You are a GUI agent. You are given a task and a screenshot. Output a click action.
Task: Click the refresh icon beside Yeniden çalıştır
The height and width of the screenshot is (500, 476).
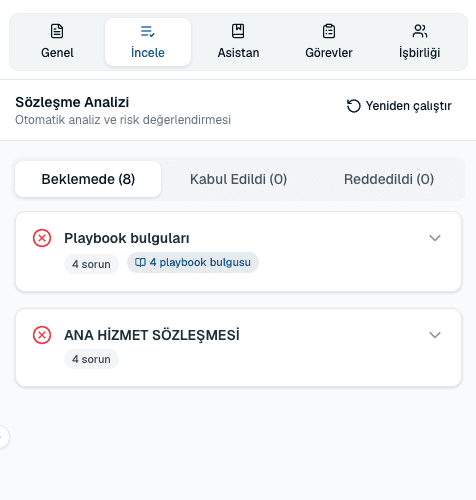tap(354, 106)
